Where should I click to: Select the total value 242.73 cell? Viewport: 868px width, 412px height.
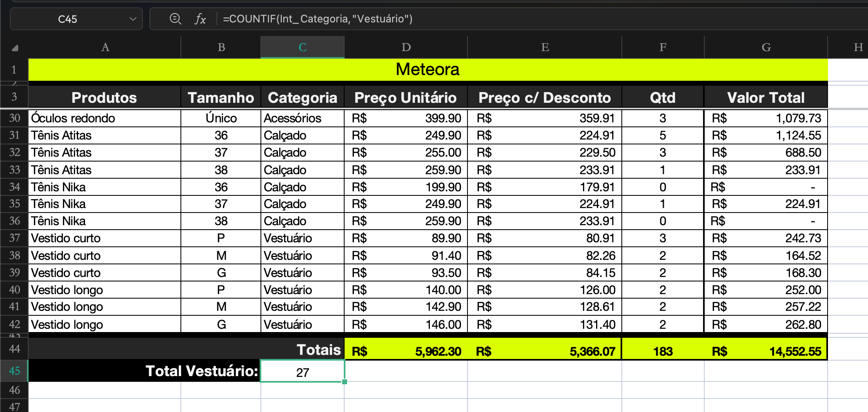(766, 238)
